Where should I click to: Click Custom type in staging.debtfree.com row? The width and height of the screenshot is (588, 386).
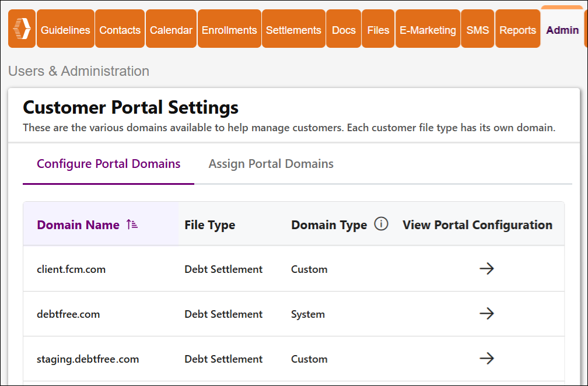309,359
